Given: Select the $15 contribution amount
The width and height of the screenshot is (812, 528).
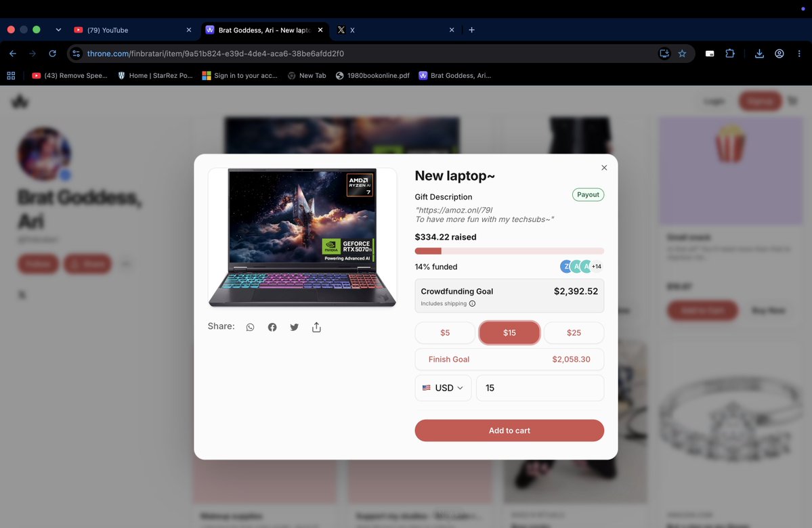Looking at the screenshot, I should tap(509, 333).
